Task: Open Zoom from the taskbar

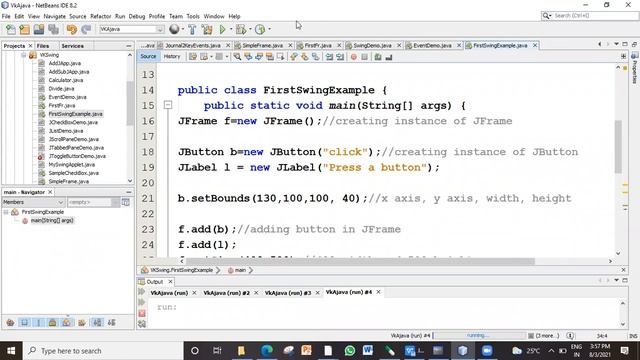Action: (487, 351)
